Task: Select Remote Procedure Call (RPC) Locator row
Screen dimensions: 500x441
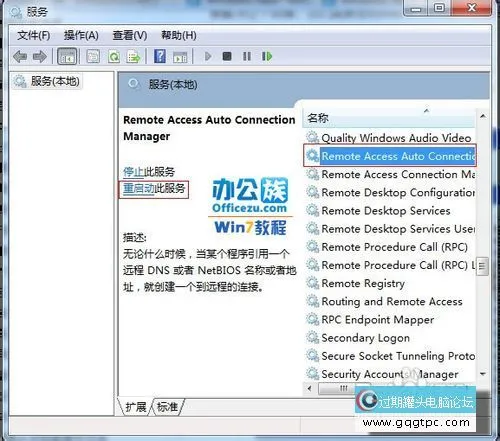Action: pyautogui.click(x=390, y=265)
